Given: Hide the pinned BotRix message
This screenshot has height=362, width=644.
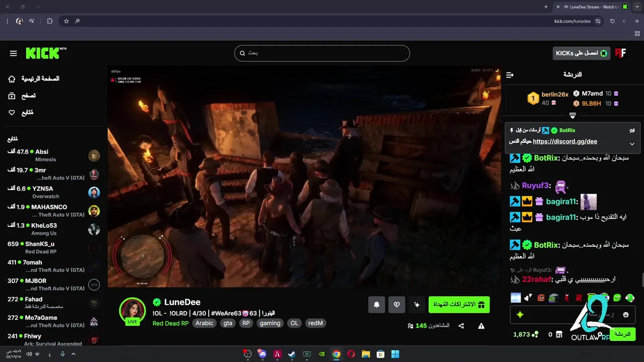Looking at the screenshot, I should pyautogui.click(x=632, y=131).
